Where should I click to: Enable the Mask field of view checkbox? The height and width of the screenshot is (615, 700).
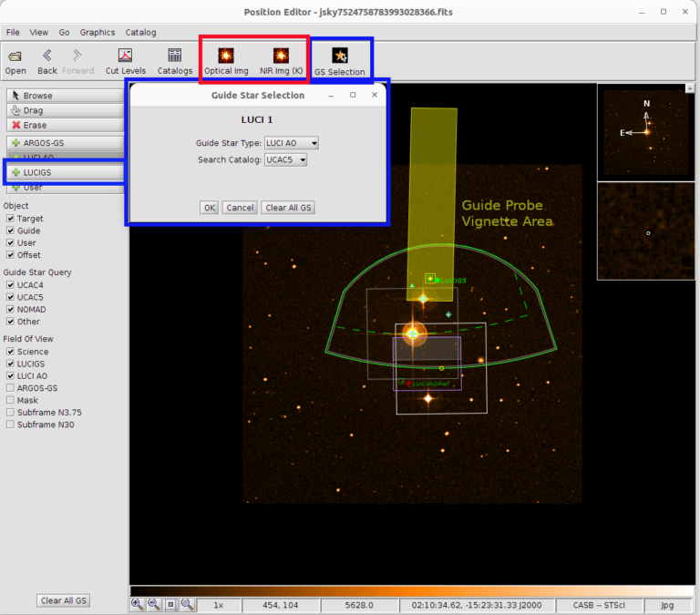point(11,400)
